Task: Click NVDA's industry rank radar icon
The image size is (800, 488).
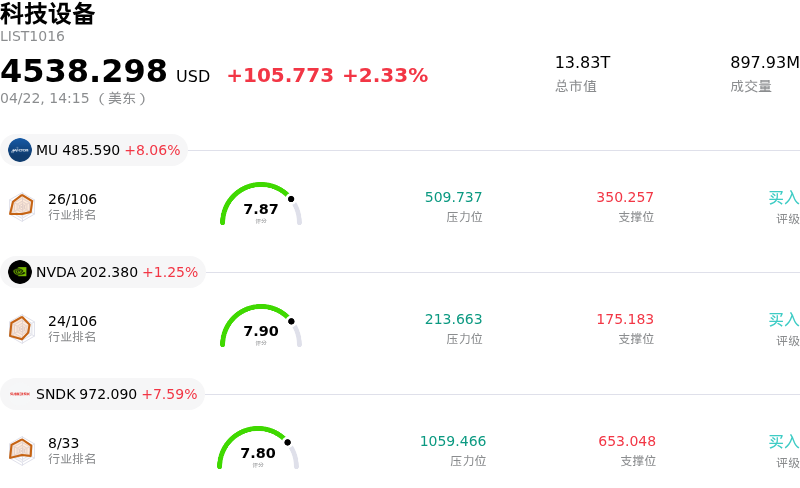Action: coord(21,328)
